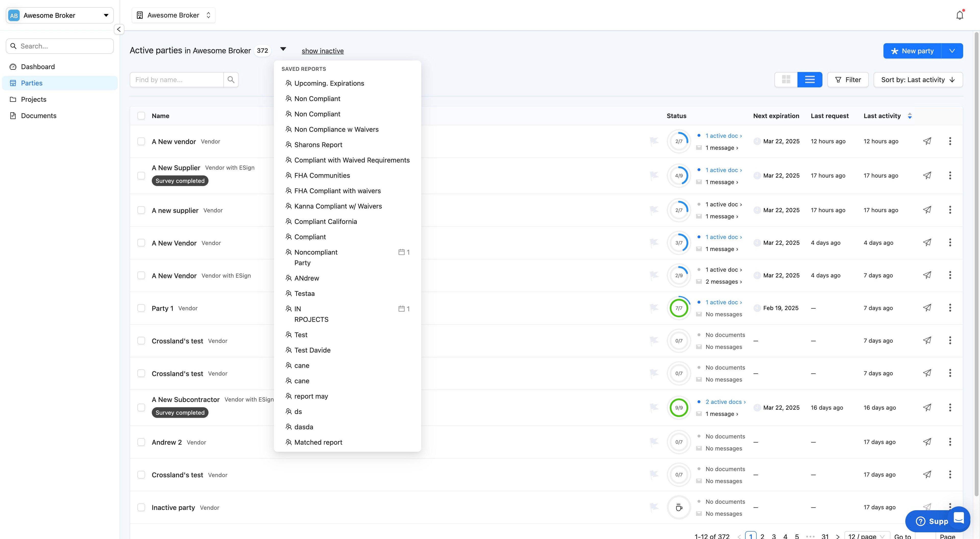Collapse the left sidebar
Viewport: 980px width, 539px height.
pyautogui.click(x=119, y=29)
